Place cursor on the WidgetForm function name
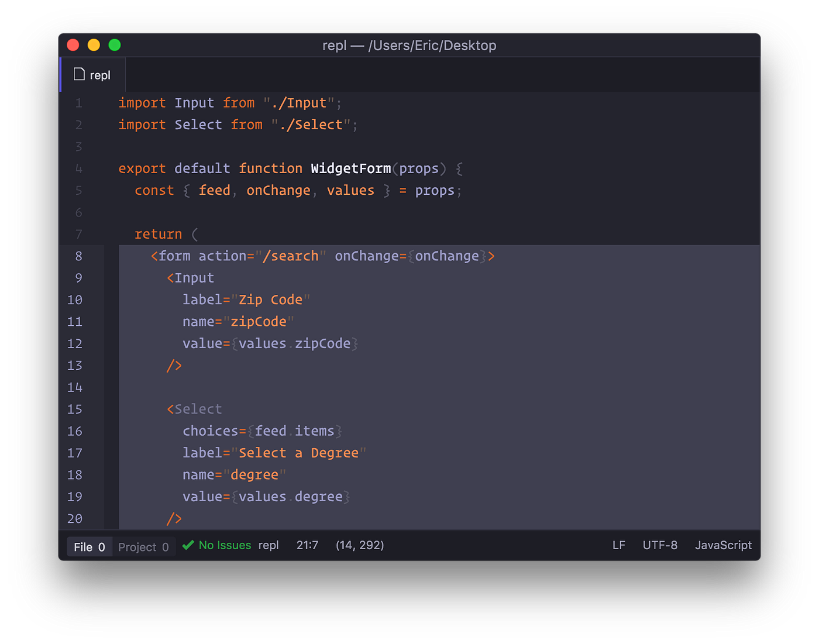 click(x=350, y=168)
